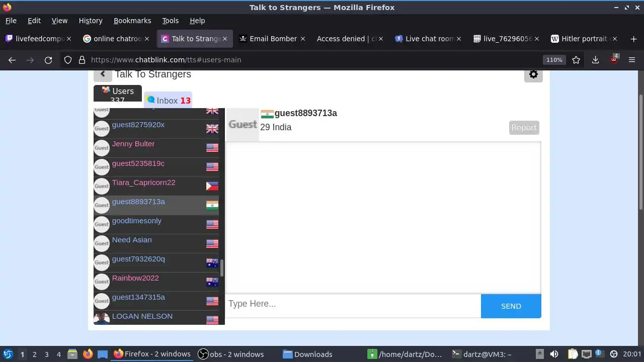644x362 pixels.
Task: Close the Live chat room tab
Action: pos(458,39)
